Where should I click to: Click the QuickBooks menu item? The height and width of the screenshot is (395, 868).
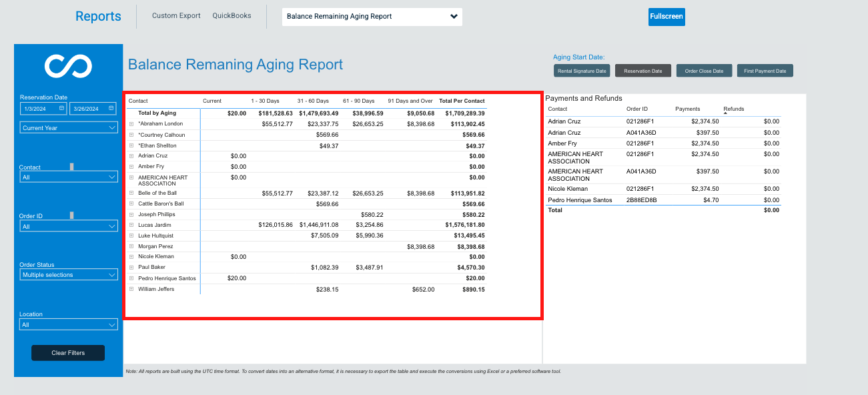232,15
